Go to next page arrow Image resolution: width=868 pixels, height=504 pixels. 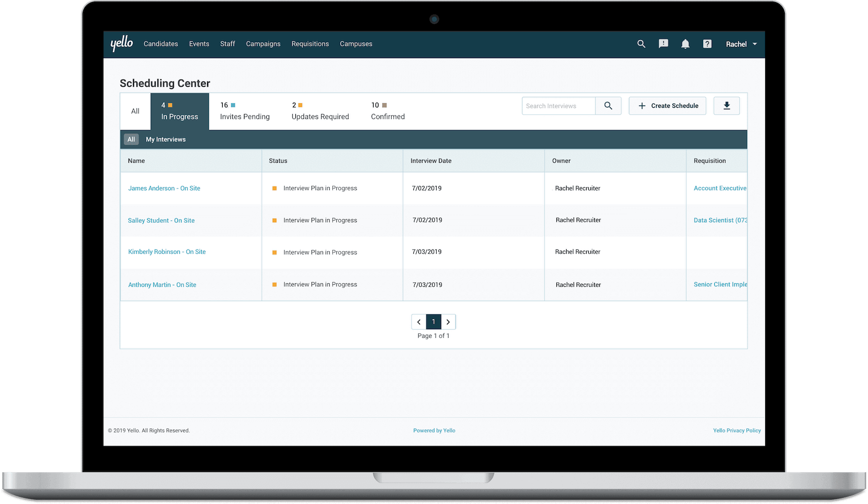pos(448,322)
